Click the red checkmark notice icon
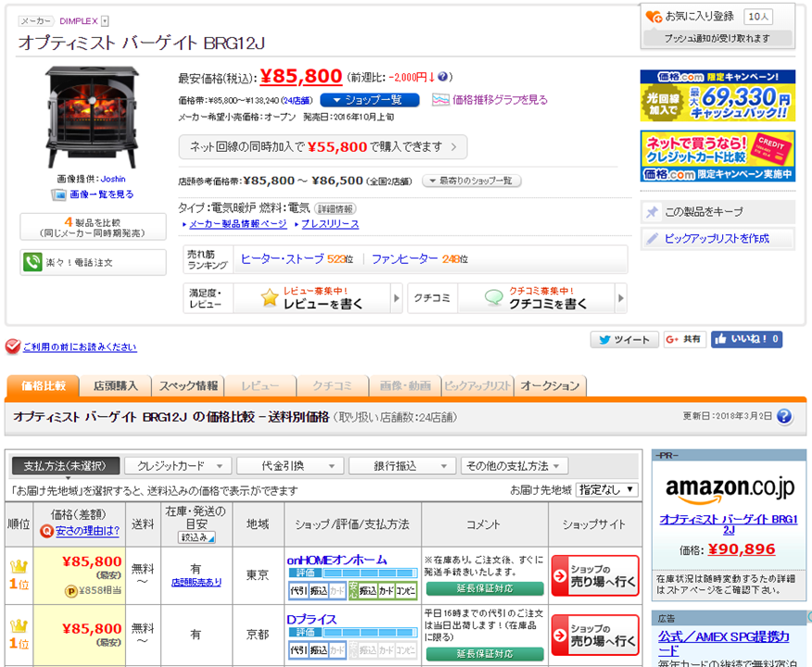 [x=13, y=346]
